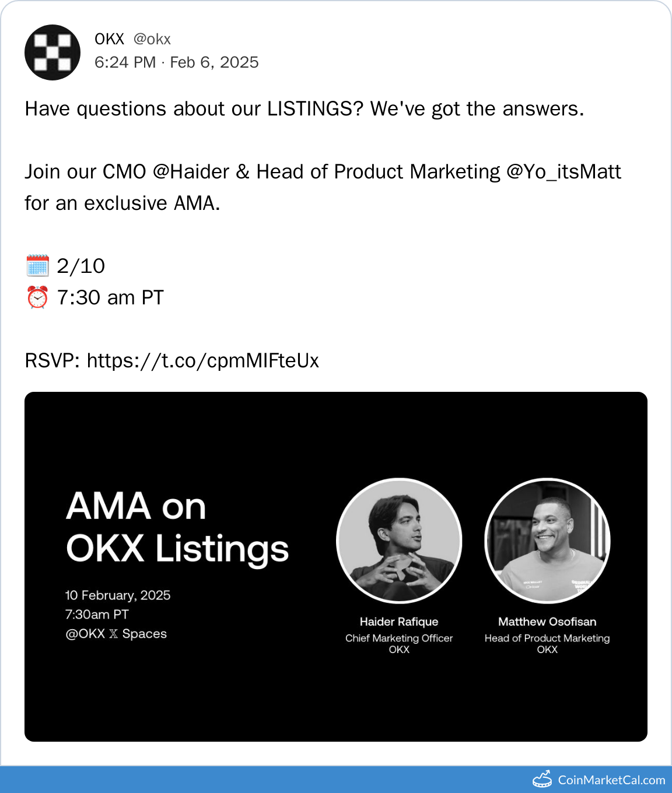Click the AMA on OKX Listings heading

pyautogui.click(x=177, y=527)
